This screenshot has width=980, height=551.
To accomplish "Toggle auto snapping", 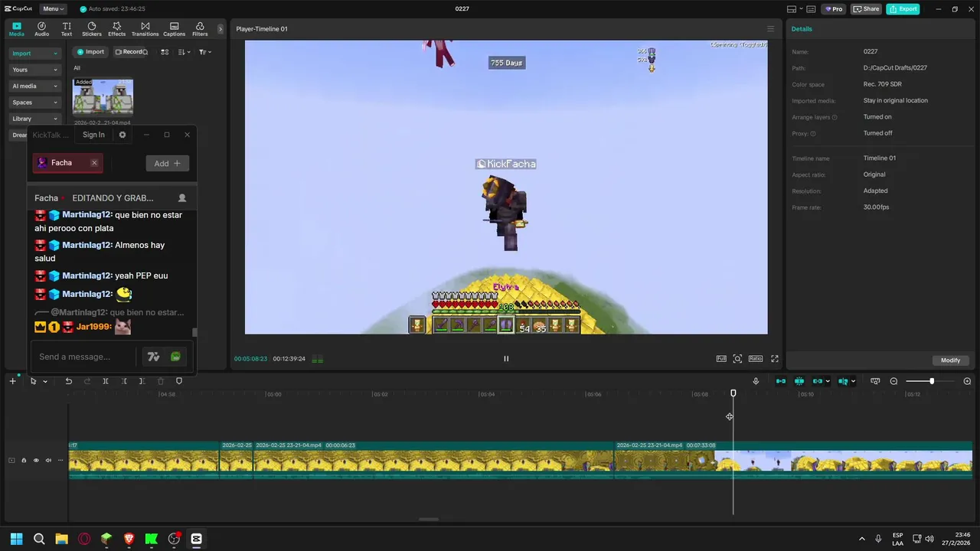I will click(799, 381).
